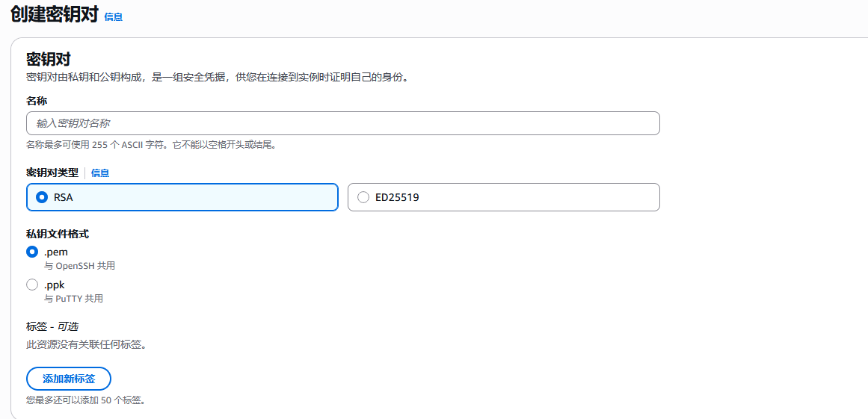Click the 创建密钥对 page heading

[x=54, y=15]
